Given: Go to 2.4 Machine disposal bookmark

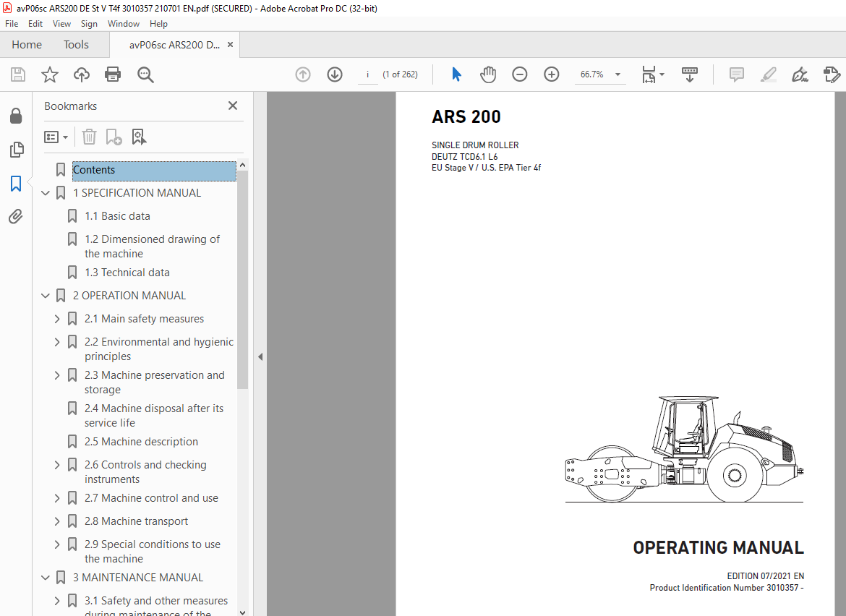Looking at the screenshot, I should click(154, 416).
